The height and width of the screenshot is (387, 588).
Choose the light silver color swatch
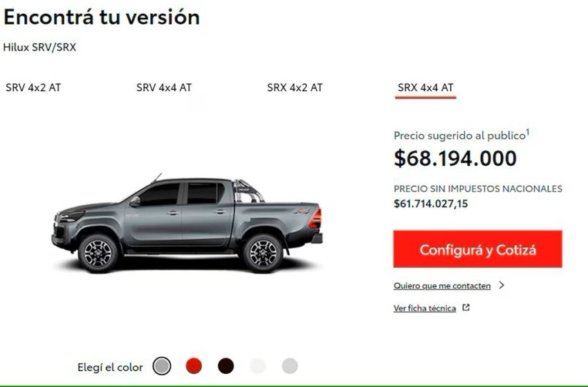290,366
